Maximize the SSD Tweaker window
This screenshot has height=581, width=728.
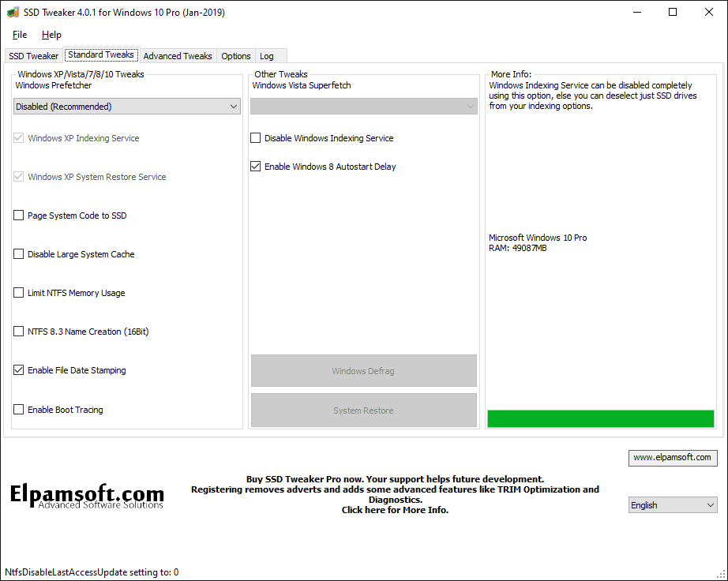tap(673, 12)
